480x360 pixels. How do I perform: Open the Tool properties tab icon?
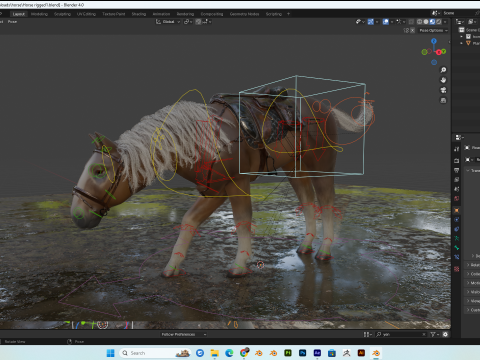[457, 149]
